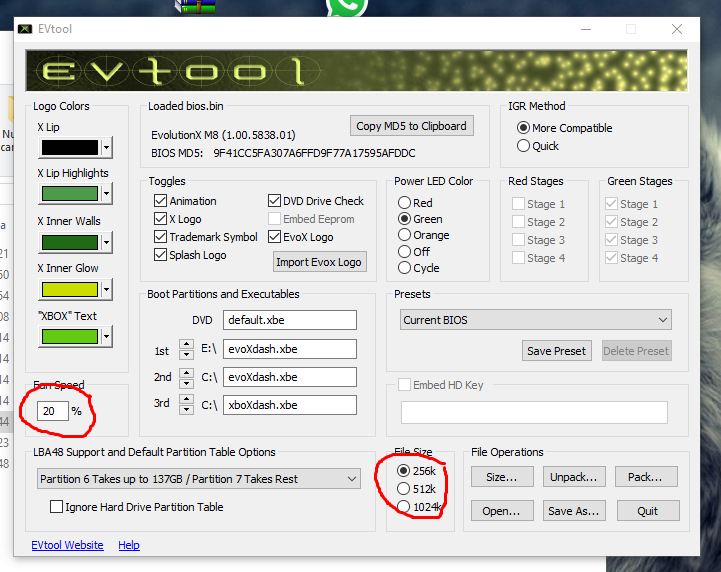The width and height of the screenshot is (721, 572).
Task: Click the Fan Speed percentage field
Action: [52, 411]
